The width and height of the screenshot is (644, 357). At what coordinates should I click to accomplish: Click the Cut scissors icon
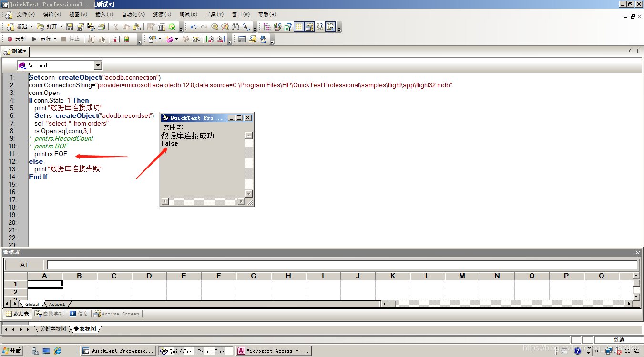click(x=116, y=27)
